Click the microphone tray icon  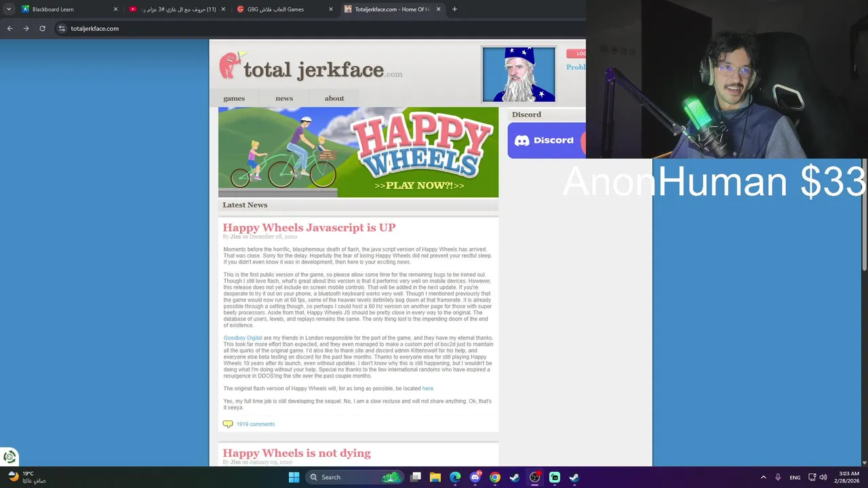tap(778, 477)
